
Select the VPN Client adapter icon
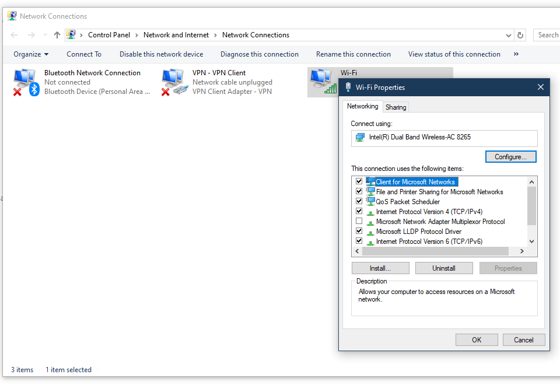click(x=174, y=82)
